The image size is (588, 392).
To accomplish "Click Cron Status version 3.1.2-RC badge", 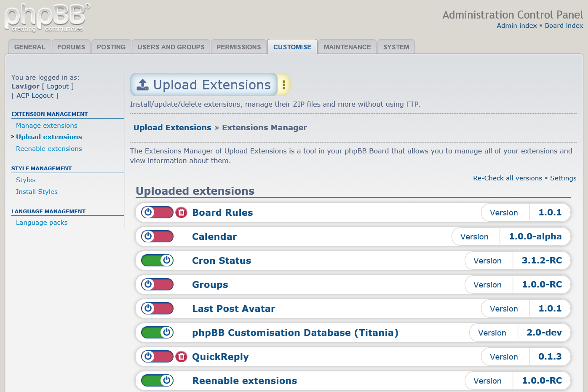I will coord(518,260).
